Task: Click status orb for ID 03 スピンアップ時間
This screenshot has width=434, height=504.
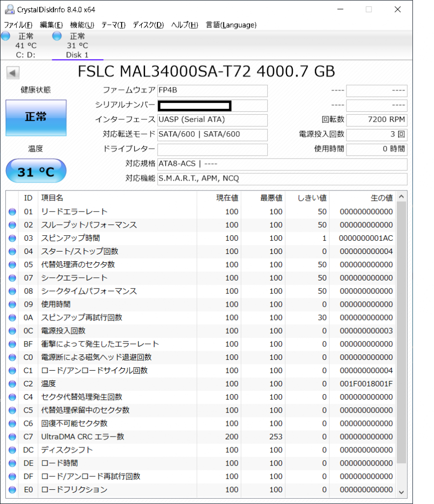Action: pos(12,238)
